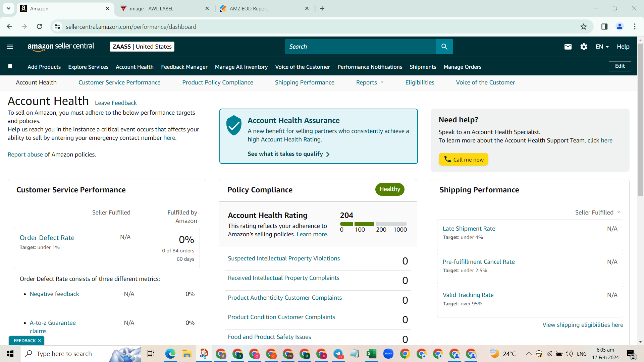The width and height of the screenshot is (644, 362).
Task: Open the Snipping Tool taskbar icon
Action: click(x=204, y=354)
